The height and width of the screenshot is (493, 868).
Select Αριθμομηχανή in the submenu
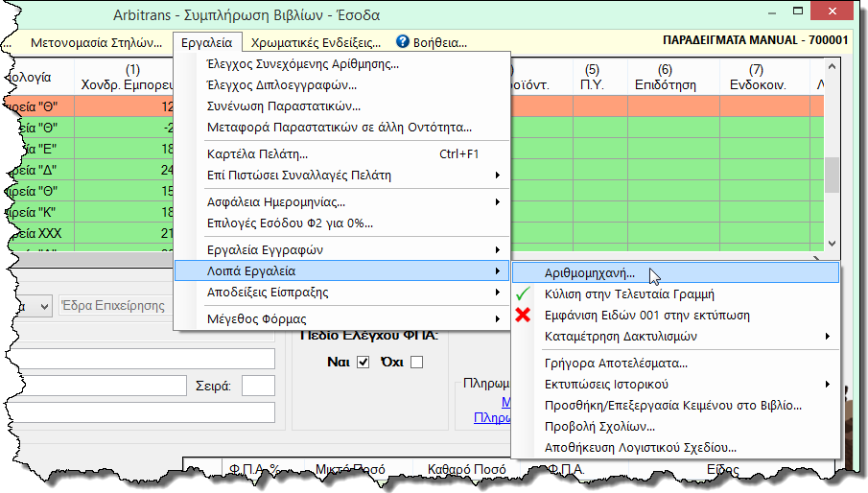(x=675, y=272)
